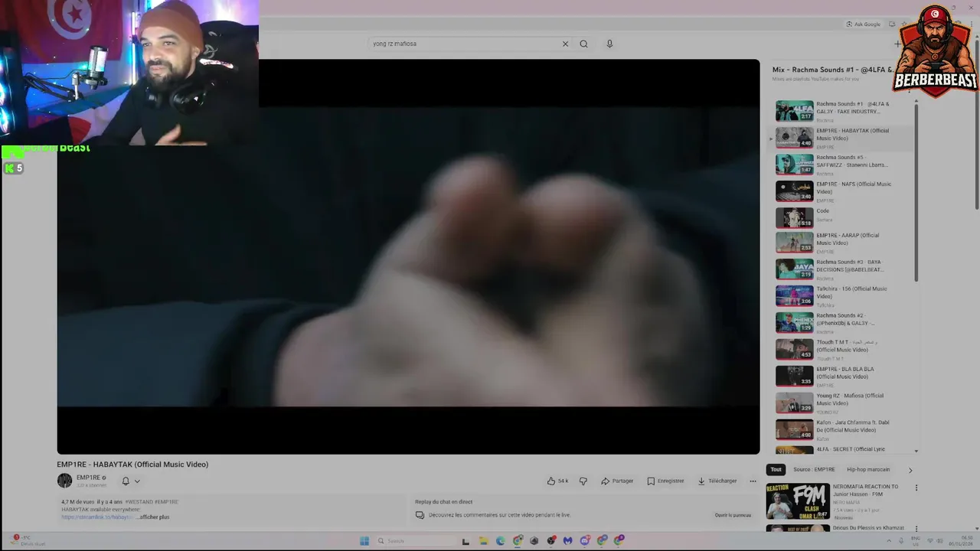Open Dricus Du Plessis vs Khamzat video
Image resolution: width=980 pixels, height=551 pixels.
point(868,528)
